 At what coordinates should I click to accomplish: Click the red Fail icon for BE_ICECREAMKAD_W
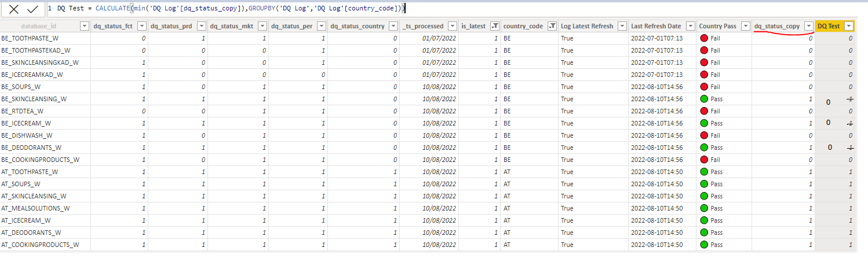click(704, 75)
